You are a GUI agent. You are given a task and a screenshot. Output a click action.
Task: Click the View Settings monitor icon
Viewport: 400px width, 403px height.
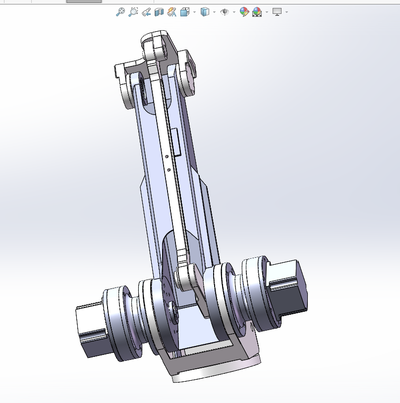click(277, 12)
